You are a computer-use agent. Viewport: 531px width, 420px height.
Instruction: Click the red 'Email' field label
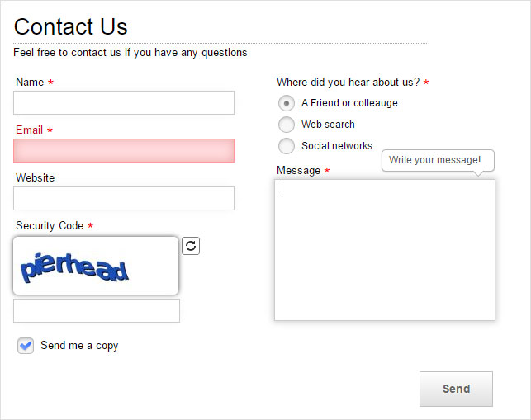[x=29, y=130]
